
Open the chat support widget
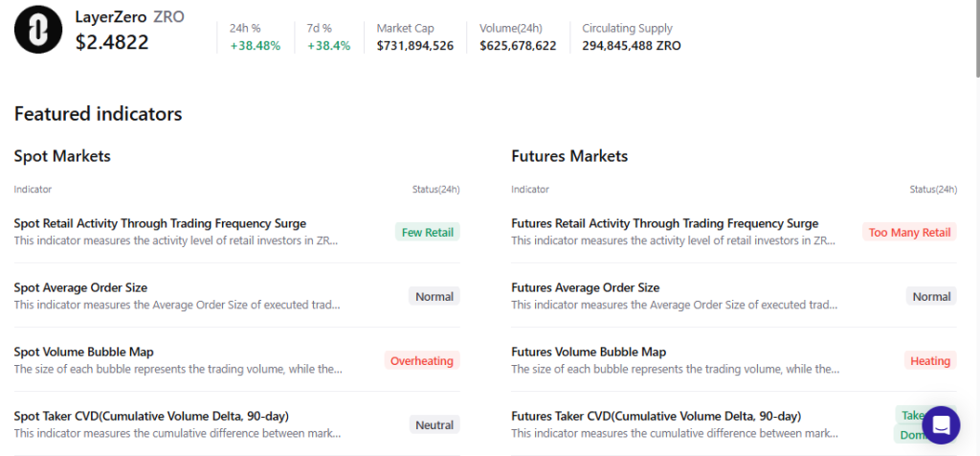(x=940, y=424)
